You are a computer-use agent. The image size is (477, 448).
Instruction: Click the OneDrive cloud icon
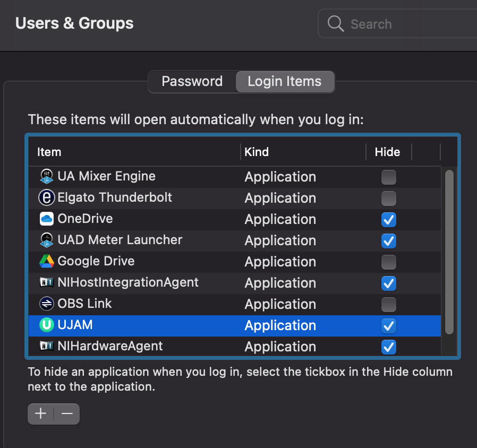[47, 219]
